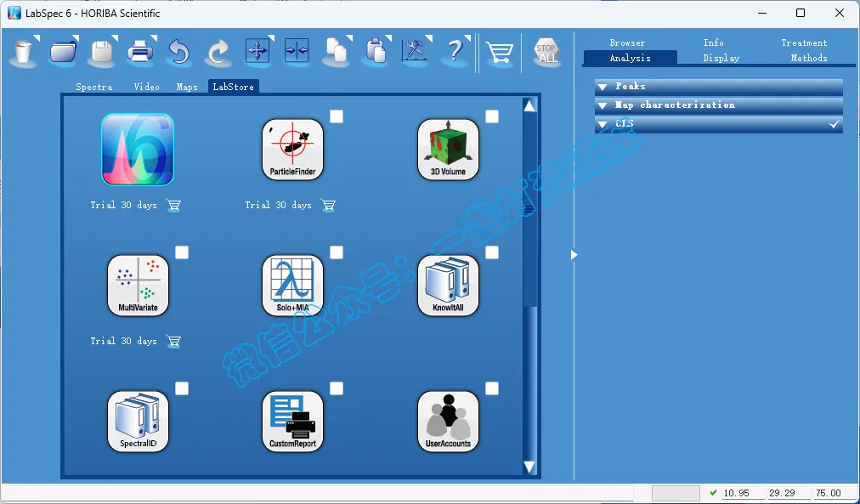Open the MultiVariate app icon
The image size is (860, 504).
139,286
